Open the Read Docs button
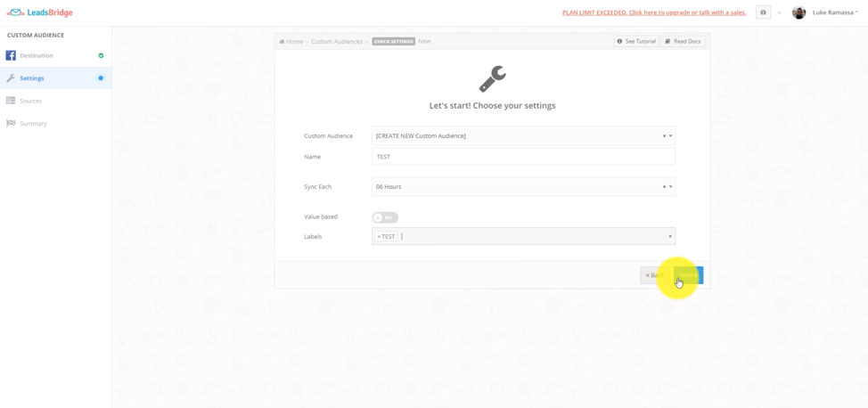868x408 pixels. pyautogui.click(x=683, y=41)
